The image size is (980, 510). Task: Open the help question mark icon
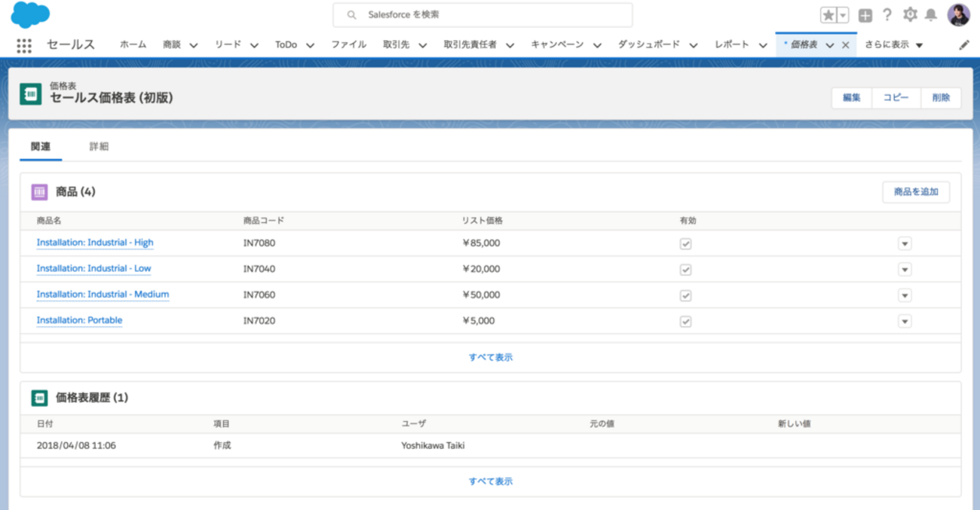(x=887, y=14)
